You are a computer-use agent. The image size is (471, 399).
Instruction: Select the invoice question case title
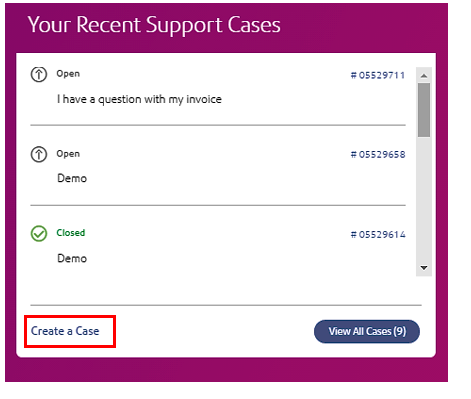(139, 99)
